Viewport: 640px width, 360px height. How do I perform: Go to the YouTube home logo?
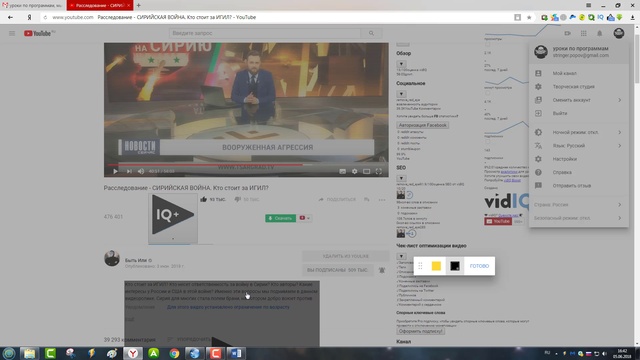point(37,33)
